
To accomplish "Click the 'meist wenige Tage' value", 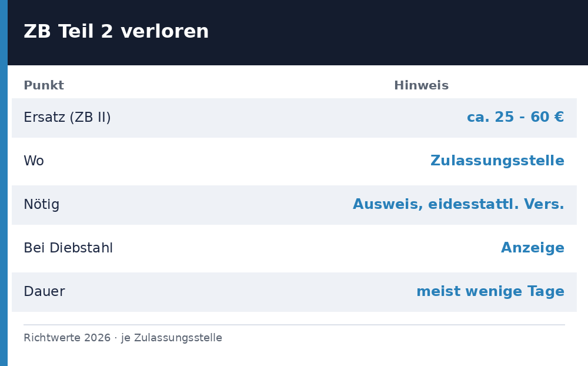I will (490, 291).
